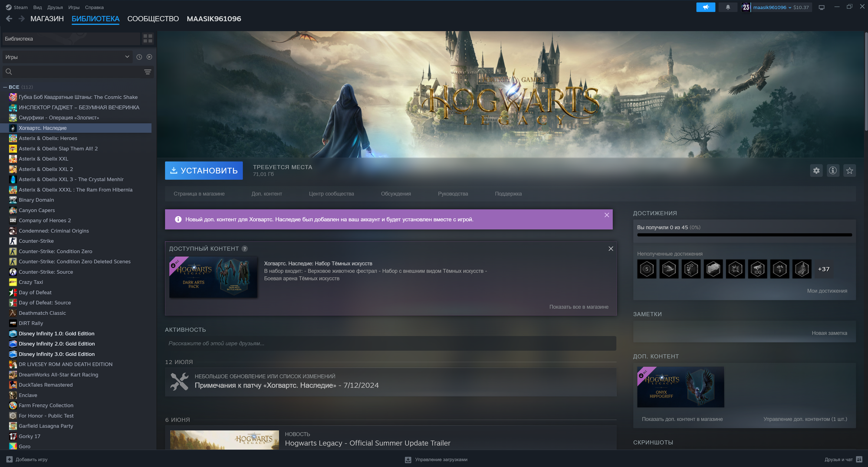Open the Руководства link
Viewport: 868px width, 467px height.
tap(453, 194)
